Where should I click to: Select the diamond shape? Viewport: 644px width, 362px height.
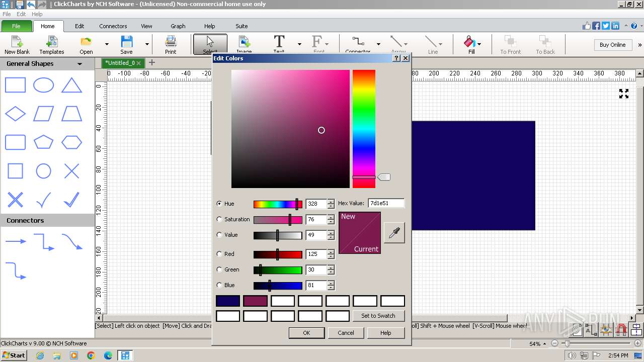coord(15,114)
